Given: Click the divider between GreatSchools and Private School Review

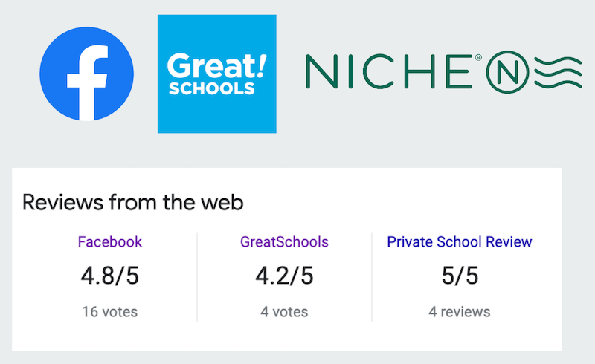Looking at the screenshot, I should 372,276.
